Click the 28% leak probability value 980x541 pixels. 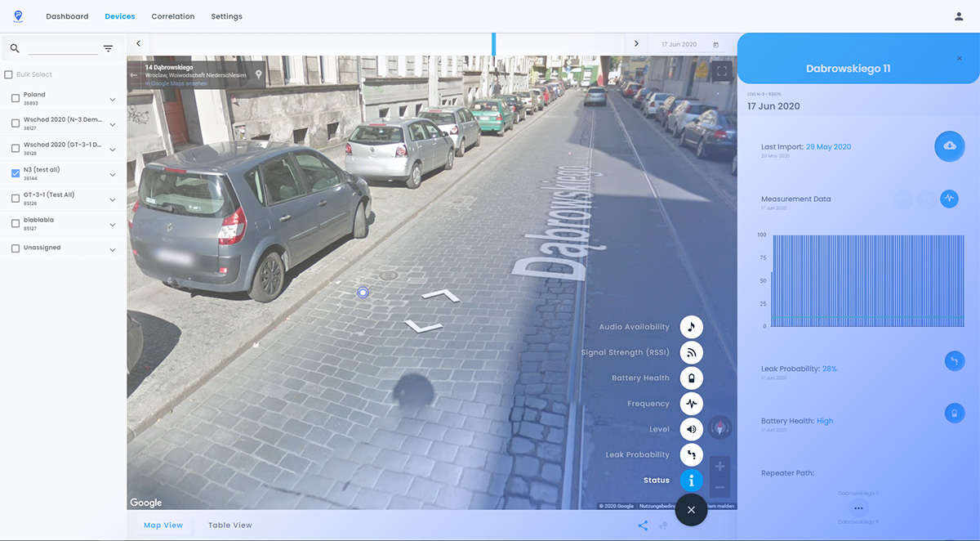(830, 369)
